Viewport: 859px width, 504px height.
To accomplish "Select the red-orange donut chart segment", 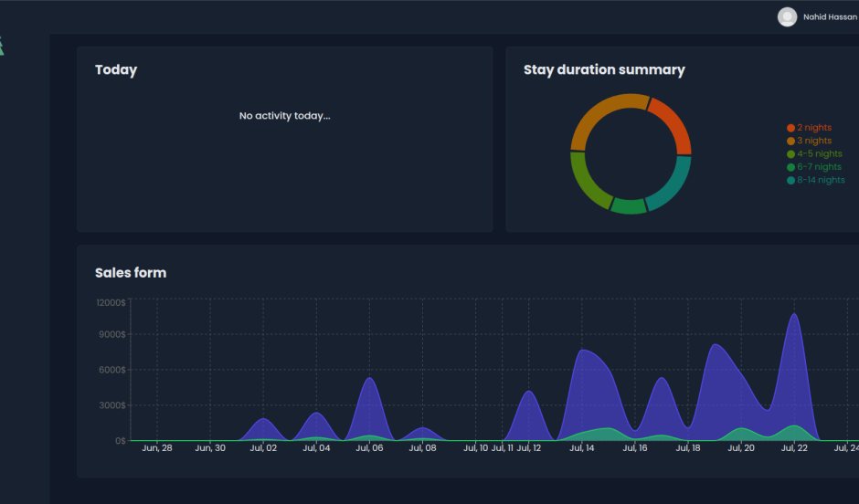I will click(673, 124).
